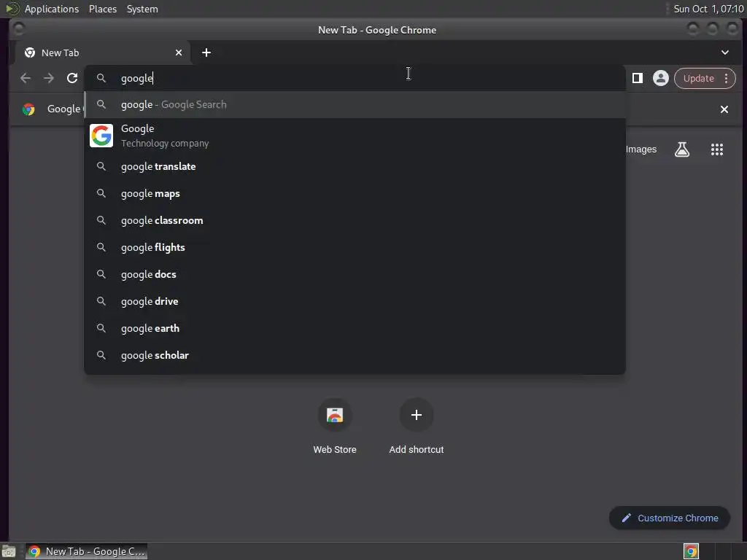Open the Google apps grid icon
Image resolution: width=747 pixels, height=560 pixels.
coord(716,149)
